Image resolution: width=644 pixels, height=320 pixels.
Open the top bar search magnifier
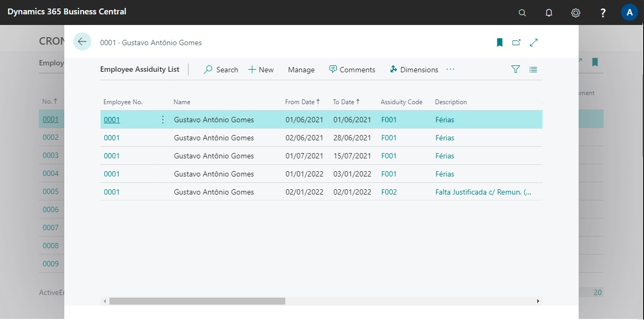522,13
